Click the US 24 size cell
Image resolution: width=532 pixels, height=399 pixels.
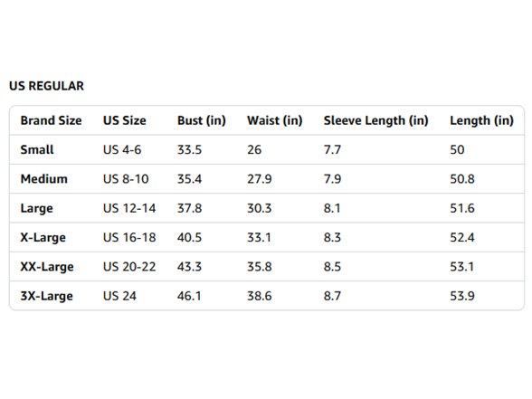coord(119,296)
